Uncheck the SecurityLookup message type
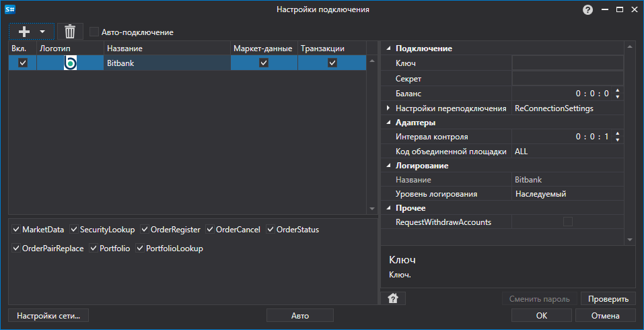Image resolution: width=644 pixels, height=330 pixels. tap(74, 229)
